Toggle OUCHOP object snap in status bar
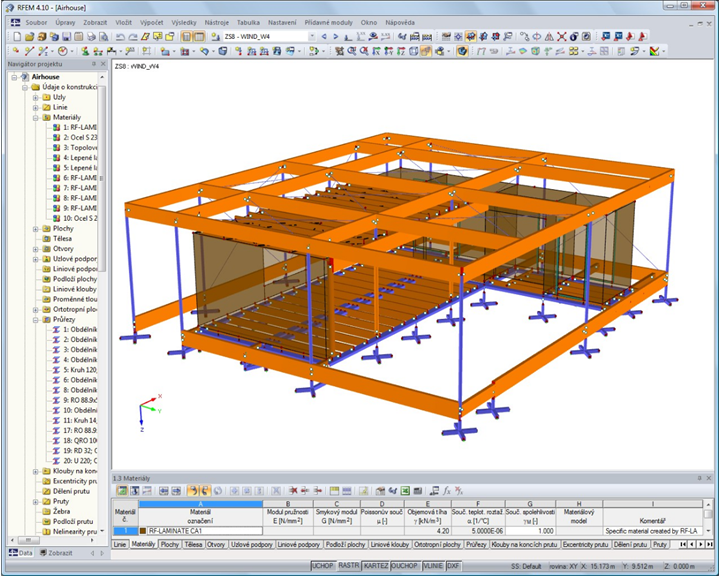 (405, 566)
